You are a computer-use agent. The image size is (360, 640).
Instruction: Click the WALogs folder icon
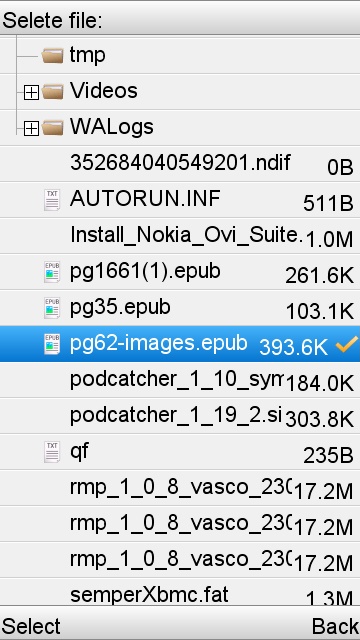pos(52,127)
